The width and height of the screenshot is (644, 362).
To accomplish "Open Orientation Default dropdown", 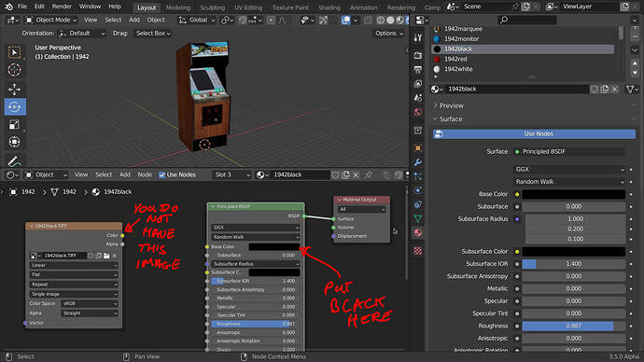I will 82,34.
